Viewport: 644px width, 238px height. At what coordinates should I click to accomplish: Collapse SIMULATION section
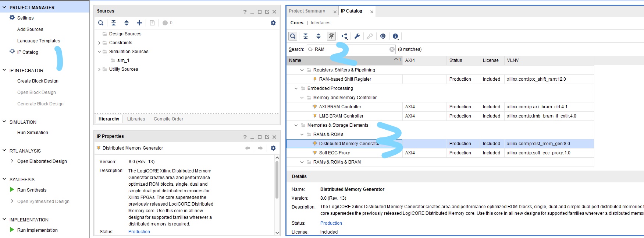[x=4, y=122]
